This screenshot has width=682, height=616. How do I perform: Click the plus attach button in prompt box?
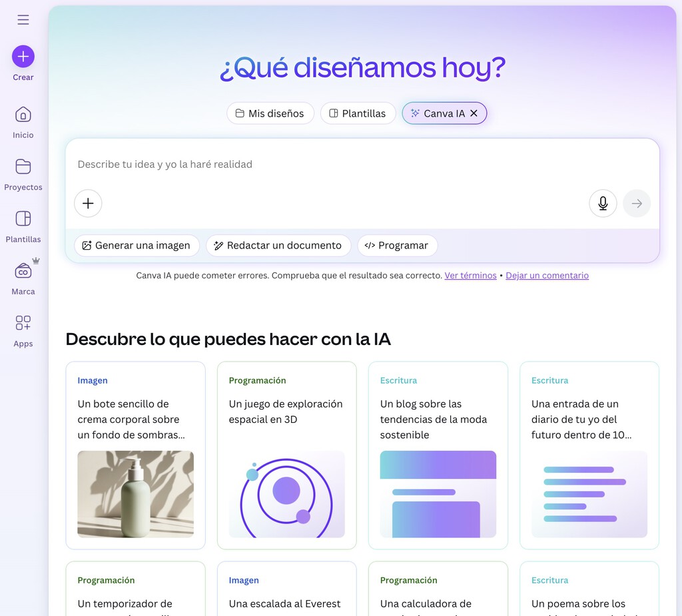tap(88, 203)
